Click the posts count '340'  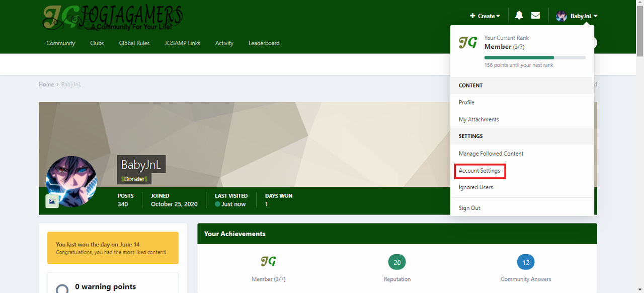123,204
